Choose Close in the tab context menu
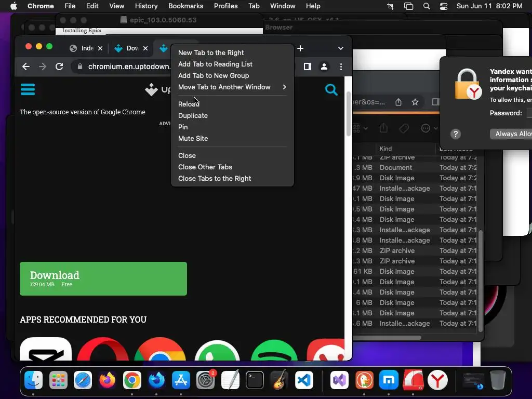Viewport: 532px width, 399px height. [x=232, y=155]
